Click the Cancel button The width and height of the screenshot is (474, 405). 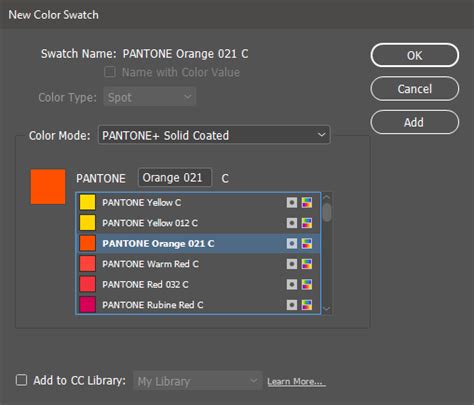[415, 89]
